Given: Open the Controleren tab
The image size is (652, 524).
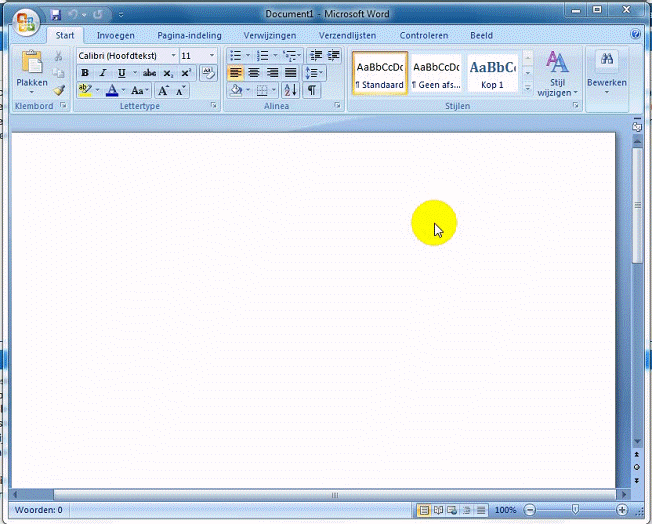Looking at the screenshot, I should tap(424, 36).
